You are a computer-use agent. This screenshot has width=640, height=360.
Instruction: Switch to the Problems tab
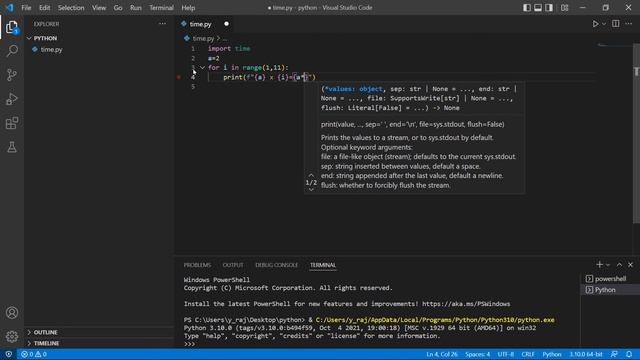click(x=197, y=265)
